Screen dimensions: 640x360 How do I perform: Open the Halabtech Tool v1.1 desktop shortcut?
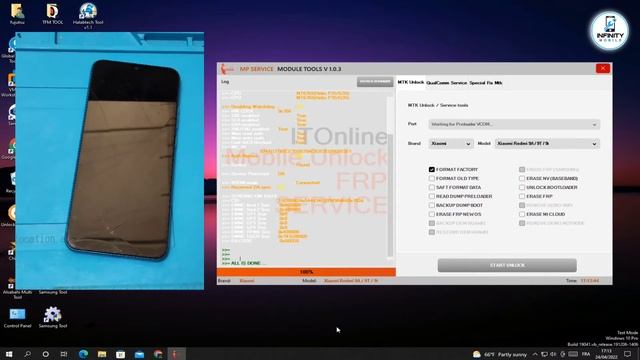(88, 16)
